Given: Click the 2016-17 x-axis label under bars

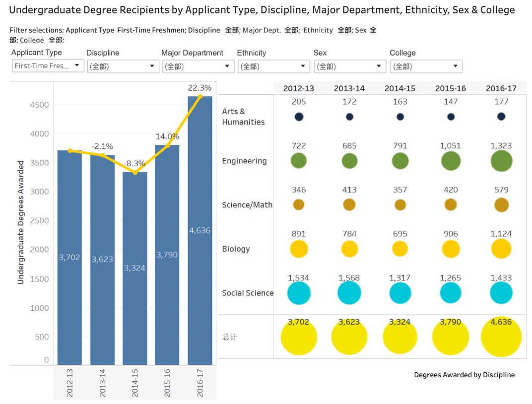Looking at the screenshot, I should (200, 383).
